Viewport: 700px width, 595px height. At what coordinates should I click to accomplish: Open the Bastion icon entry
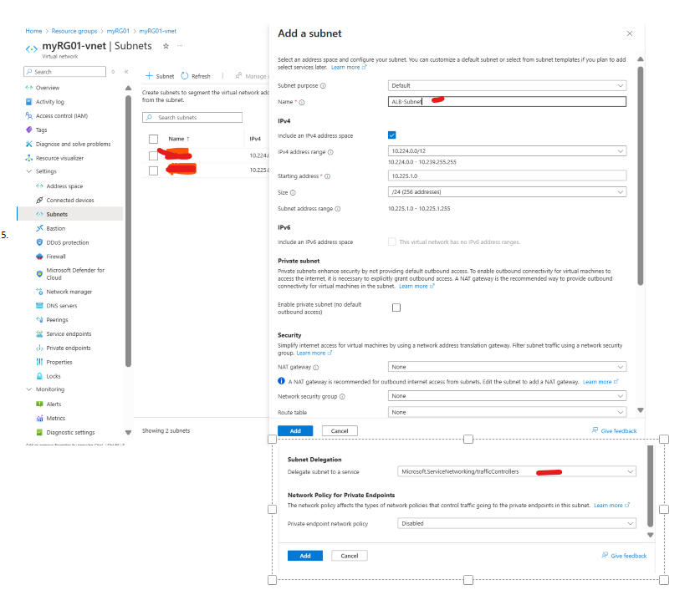40,228
